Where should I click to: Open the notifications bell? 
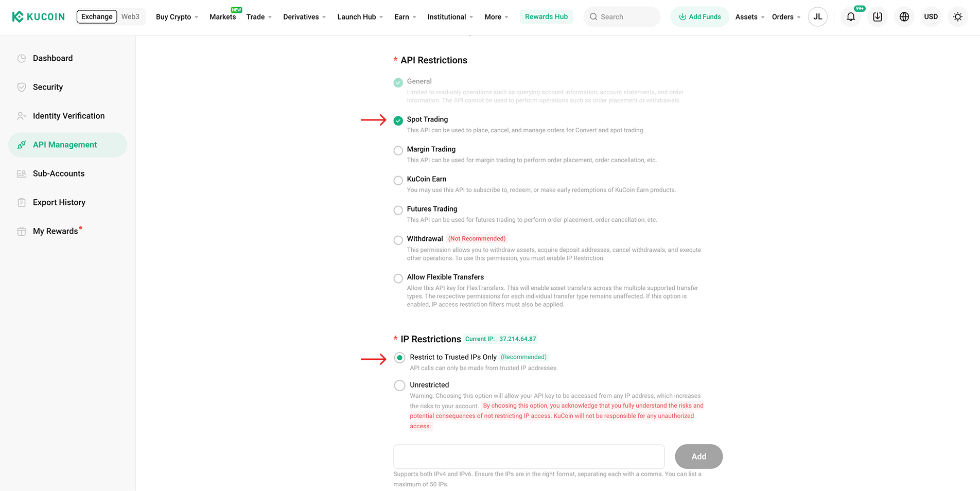[x=851, y=17]
